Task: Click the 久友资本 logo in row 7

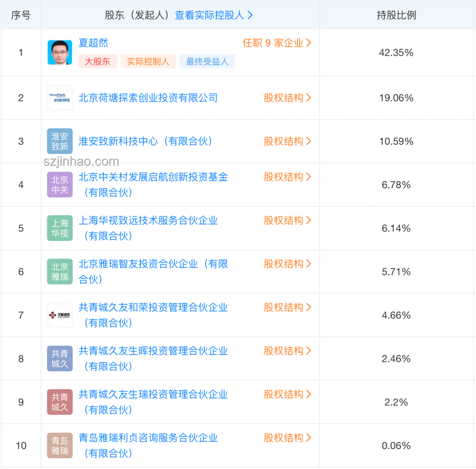Action: (60, 315)
